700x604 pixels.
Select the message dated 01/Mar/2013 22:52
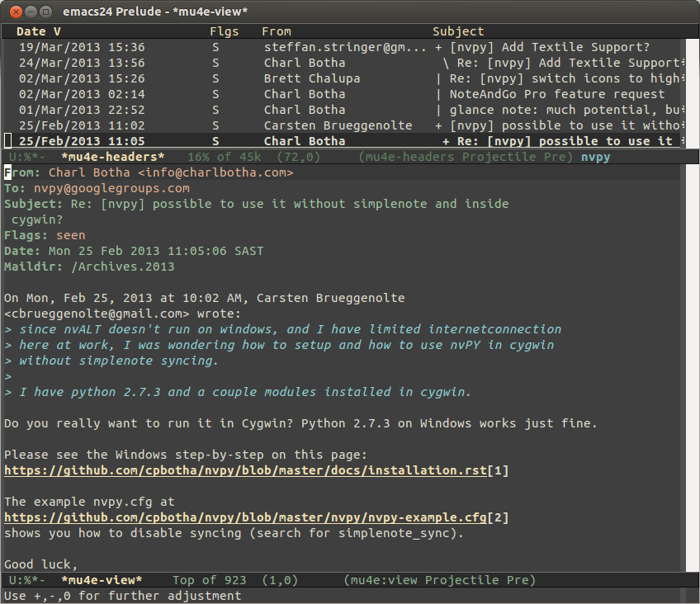click(x=83, y=110)
